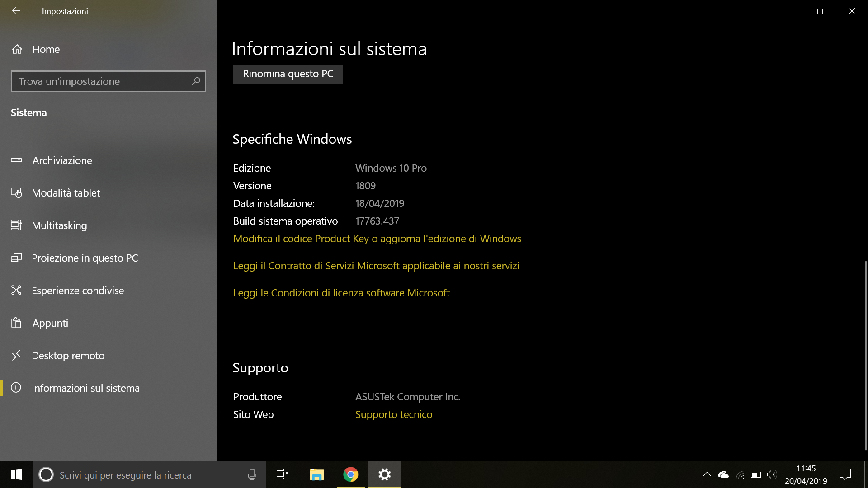This screenshot has height=488, width=868.
Task: Open the Home icon in sidebar
Action: (x=17, y=49)
